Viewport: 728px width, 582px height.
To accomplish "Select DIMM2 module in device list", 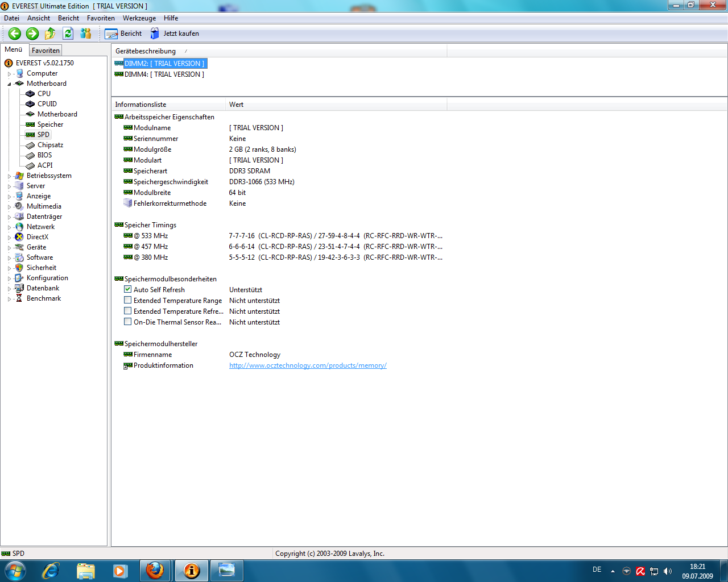I will coord(165,64).
